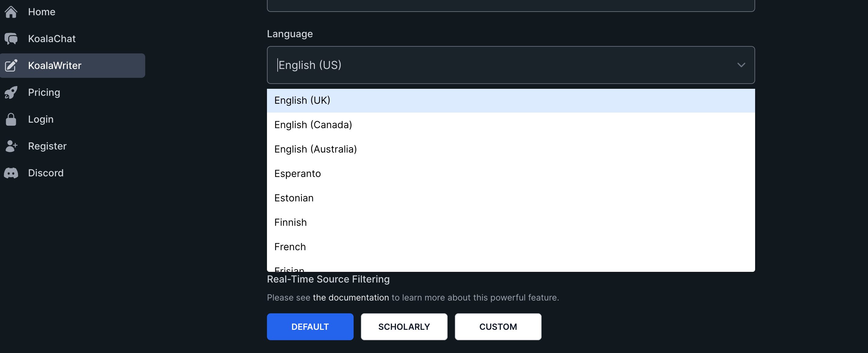This screenshot has width=868, height=353.
Task: Click the Home house icon
Action: (x=11, y=12)
